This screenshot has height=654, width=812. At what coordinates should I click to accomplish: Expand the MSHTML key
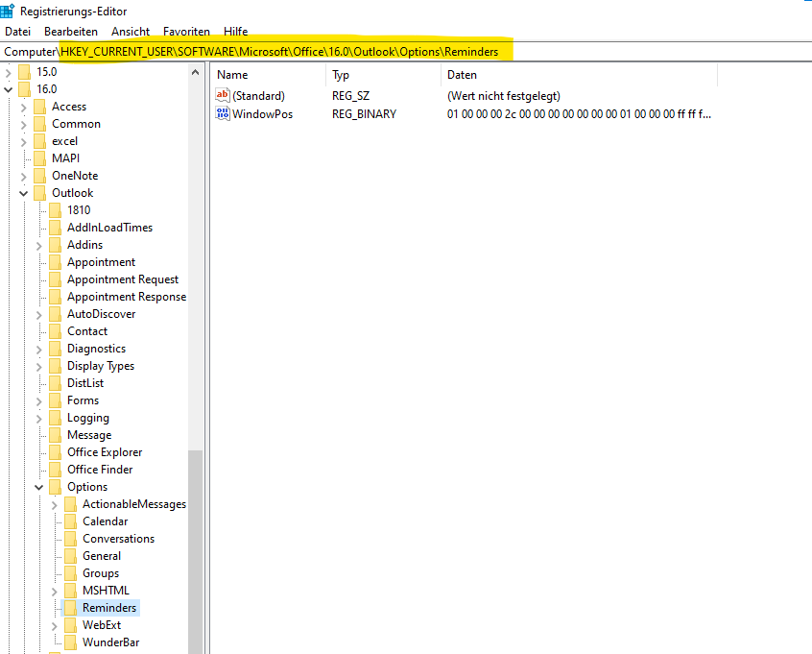tap(55, 592)
